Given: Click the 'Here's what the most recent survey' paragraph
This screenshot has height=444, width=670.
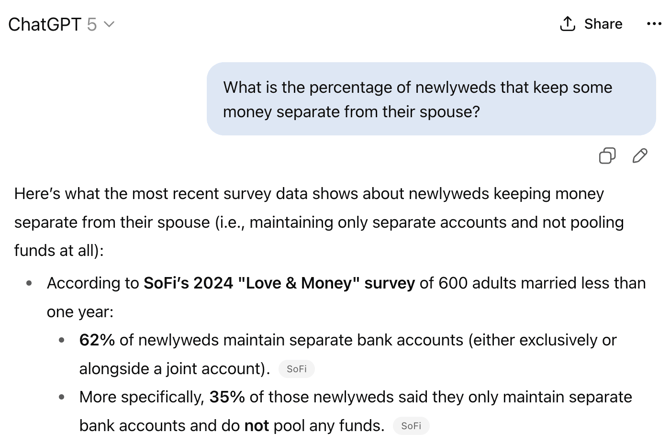Looking at the screenshot, I should click(x=319, y=222).
